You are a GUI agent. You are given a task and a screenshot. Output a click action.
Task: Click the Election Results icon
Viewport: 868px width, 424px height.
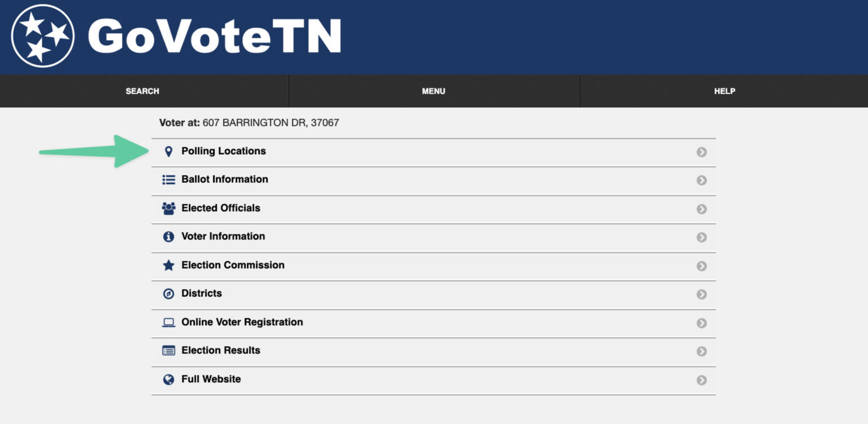[x=168, y=351]
